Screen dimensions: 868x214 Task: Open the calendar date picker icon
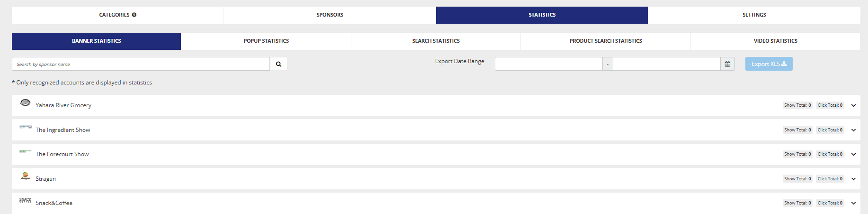point(727,64)
